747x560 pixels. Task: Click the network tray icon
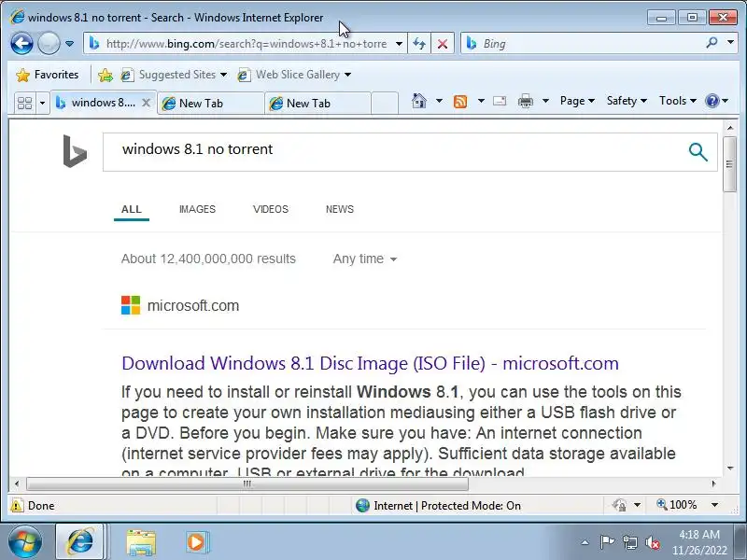tap(629, 542)
